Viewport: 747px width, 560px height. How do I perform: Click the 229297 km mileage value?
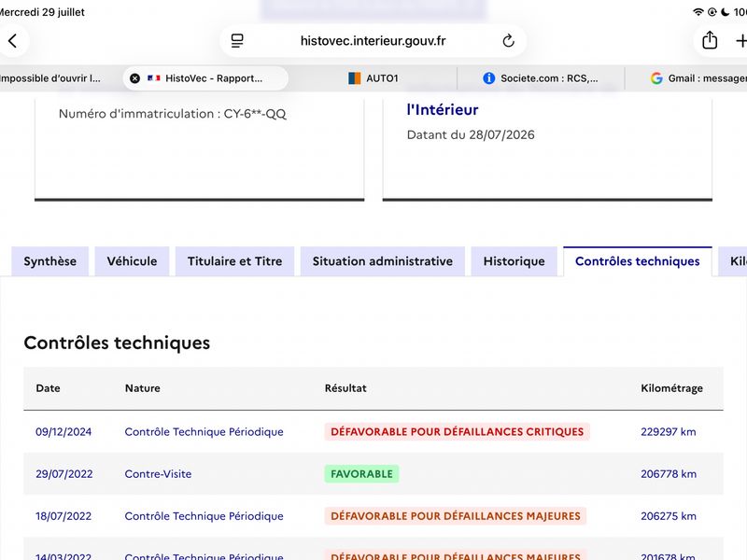(x=668, y=432)
